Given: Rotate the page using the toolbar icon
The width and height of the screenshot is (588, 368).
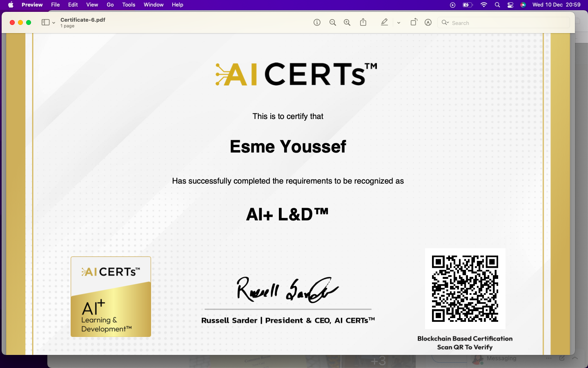Looking at the screenshot, I should 414,22.
